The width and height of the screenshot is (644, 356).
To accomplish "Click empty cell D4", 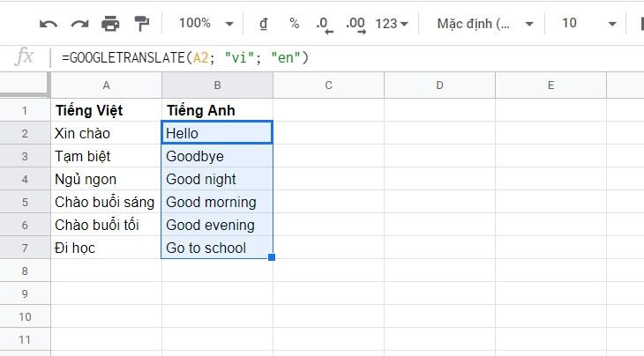I will [439, 179].
